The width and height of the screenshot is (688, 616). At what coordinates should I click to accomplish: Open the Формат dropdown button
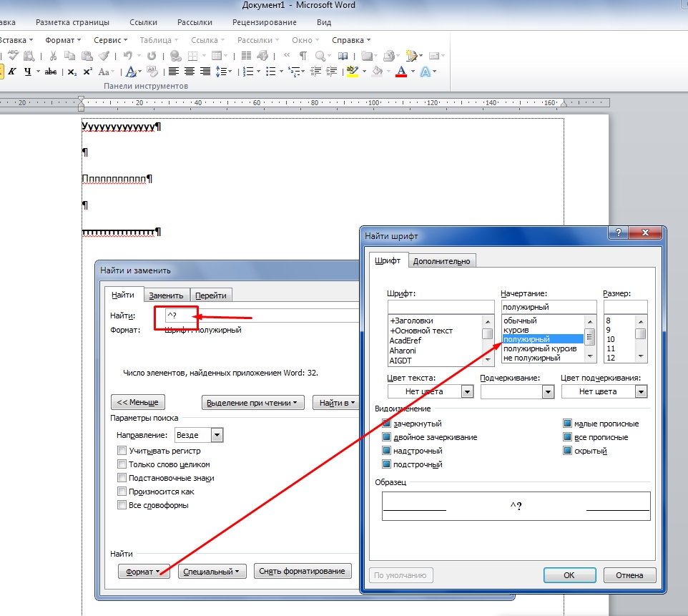point(144,572)
